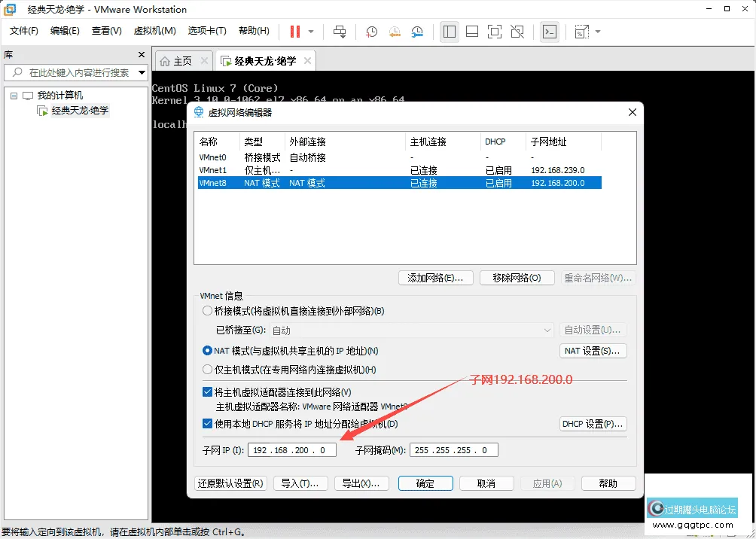Toggle the library sidebar view icon
Screen dimensions: 756x539
450,32
